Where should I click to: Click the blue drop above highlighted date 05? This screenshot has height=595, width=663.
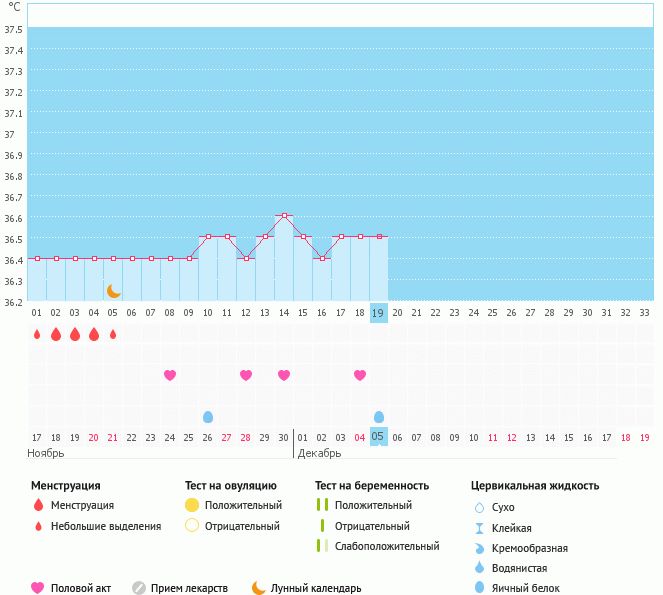379,416
